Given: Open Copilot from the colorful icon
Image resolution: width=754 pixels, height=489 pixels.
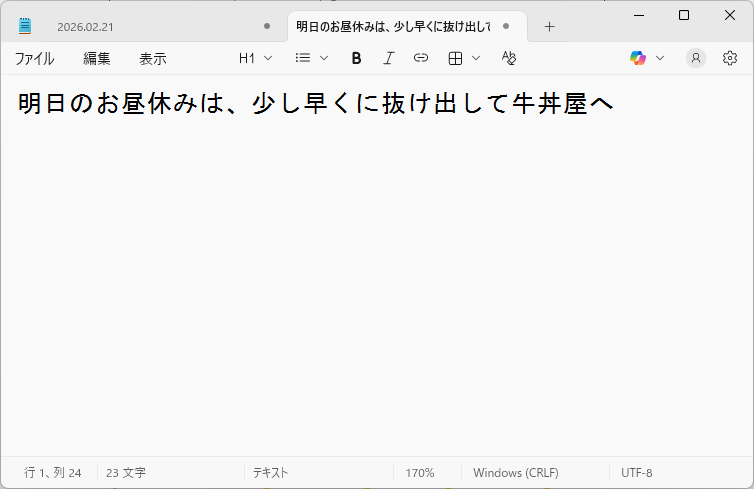Looking at the screenshot, I should [638, 58].
